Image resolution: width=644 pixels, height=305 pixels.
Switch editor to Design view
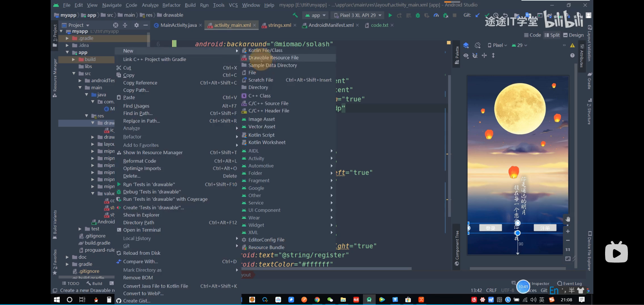[x=574, y=35]
